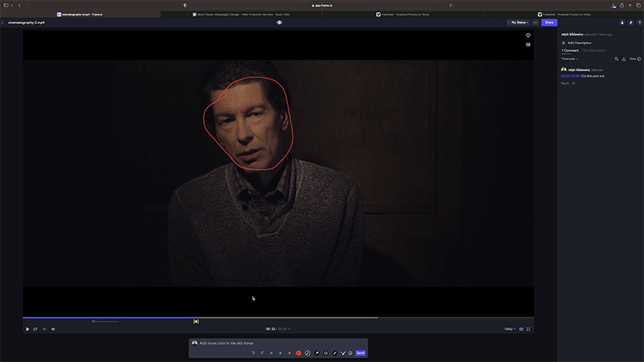Open a new Safari tab

pos(630,6)
